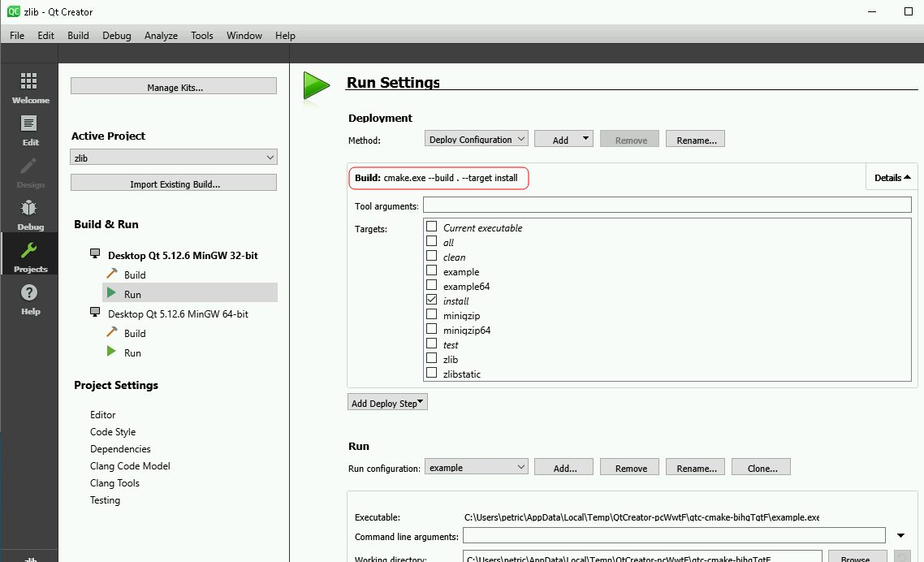Open the Window menu

(x=244, y=36)
